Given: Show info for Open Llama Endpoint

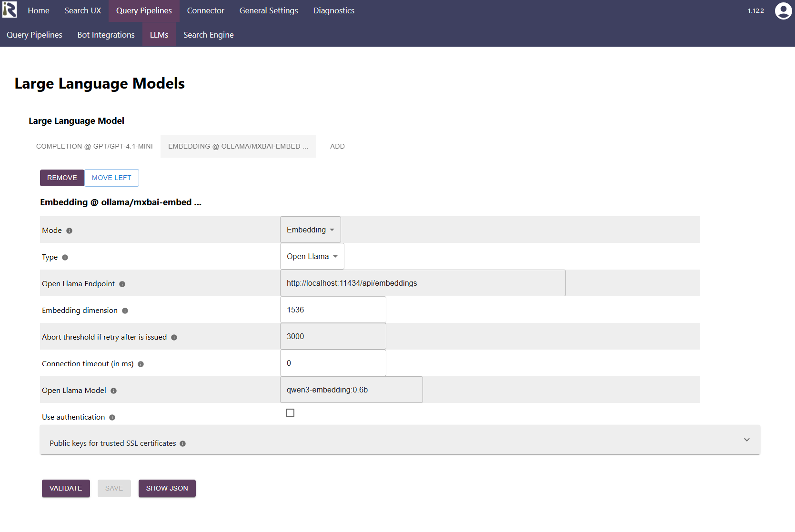Looking at the screenshot, I should pos(122,284).
